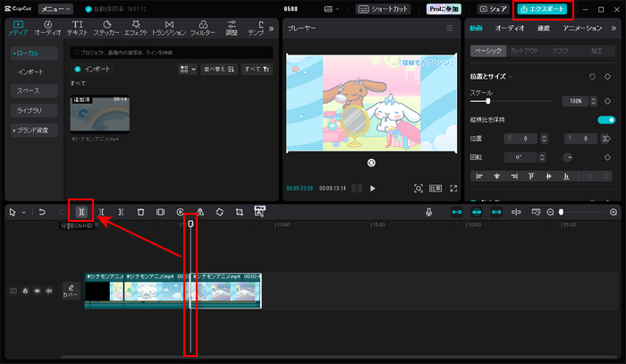The height and width of the screenshot is (364, 626).
Task: Expand more property tabs at right panel
Action: click(613, 29)
